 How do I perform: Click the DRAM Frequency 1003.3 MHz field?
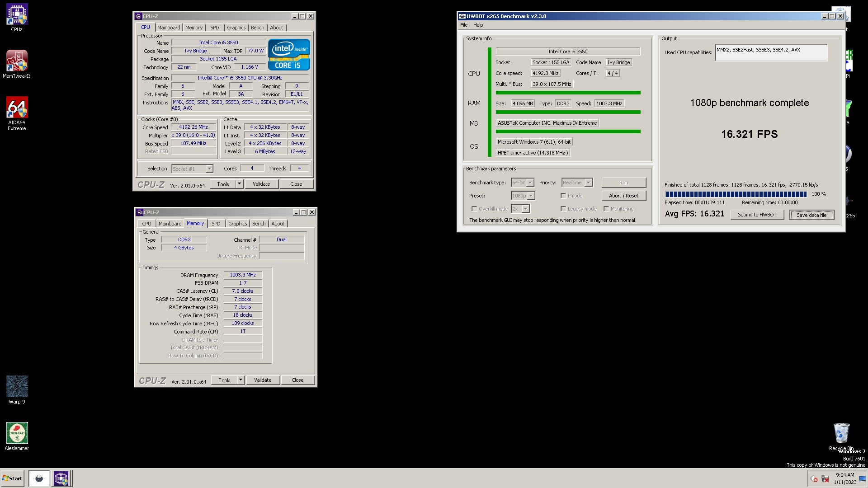243,275
